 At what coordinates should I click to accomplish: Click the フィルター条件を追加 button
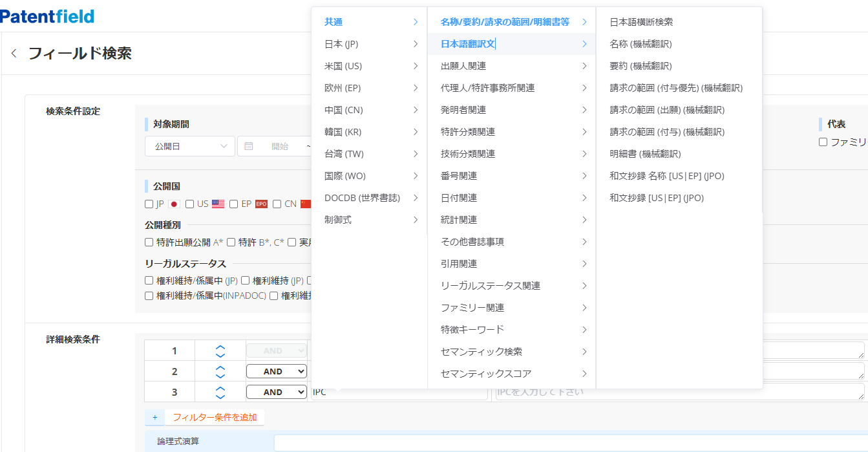point(215,418)
